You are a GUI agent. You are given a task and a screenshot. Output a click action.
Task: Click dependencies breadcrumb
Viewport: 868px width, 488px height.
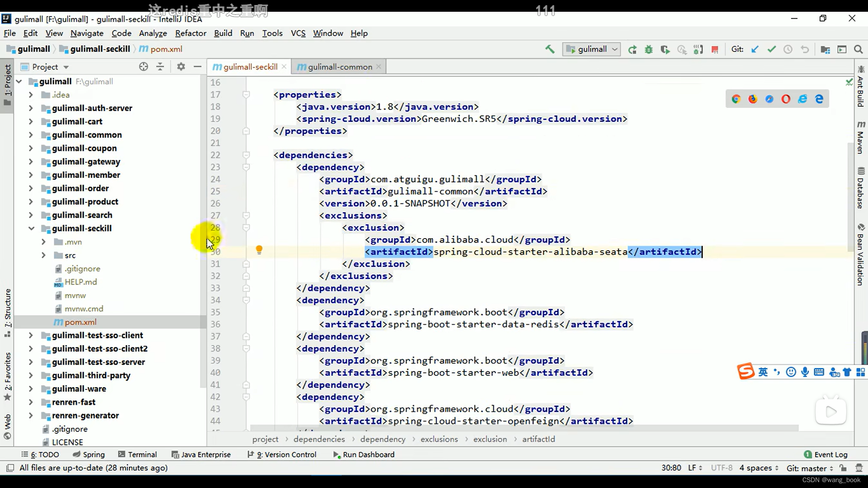319,439
